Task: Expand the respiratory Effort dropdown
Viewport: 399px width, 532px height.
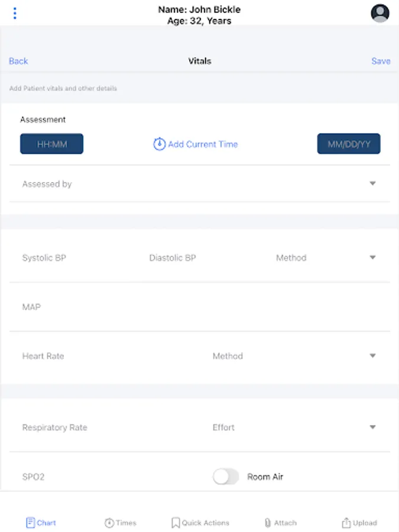Action: pyautogui.click(x=372, y=427)
